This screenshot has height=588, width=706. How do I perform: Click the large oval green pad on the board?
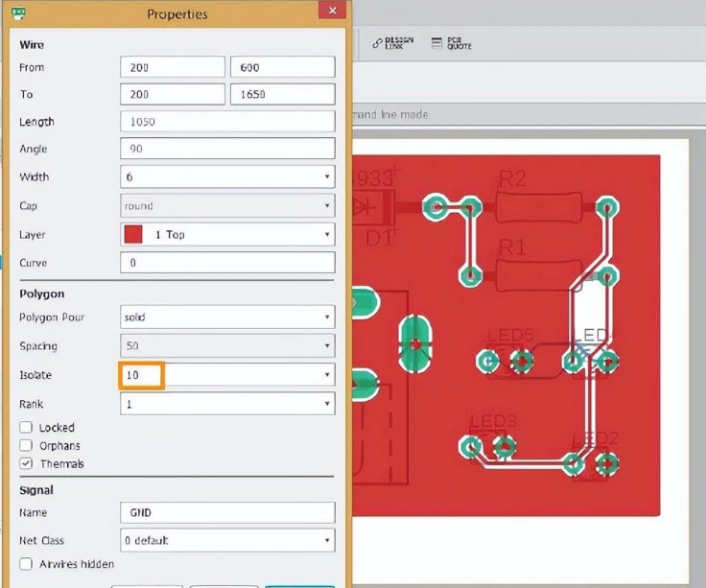click(415, 344)
